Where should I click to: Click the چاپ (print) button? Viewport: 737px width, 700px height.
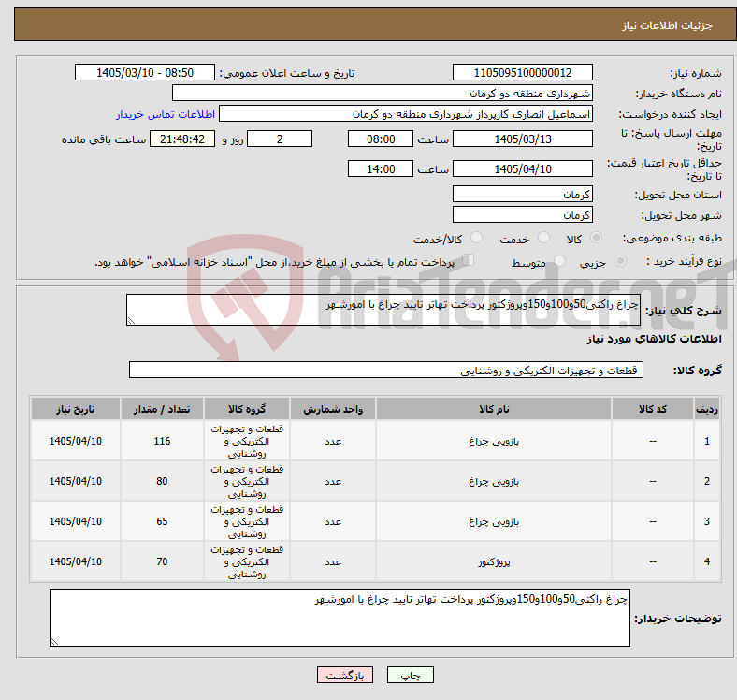(410, 675)
